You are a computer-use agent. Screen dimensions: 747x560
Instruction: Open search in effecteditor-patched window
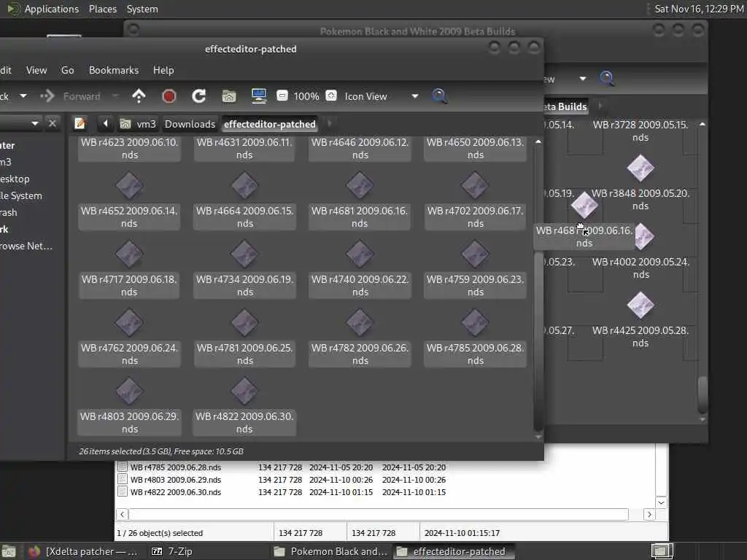[x=439, y=96]
